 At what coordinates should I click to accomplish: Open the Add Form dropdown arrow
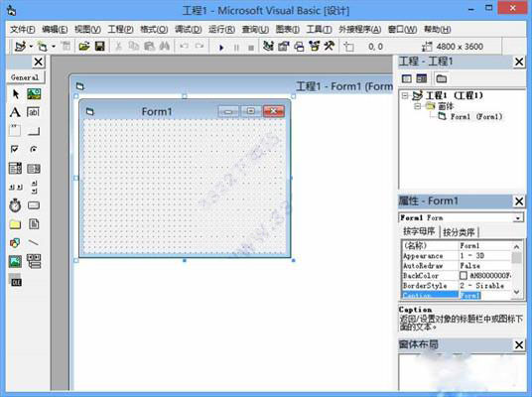(54, 46)
